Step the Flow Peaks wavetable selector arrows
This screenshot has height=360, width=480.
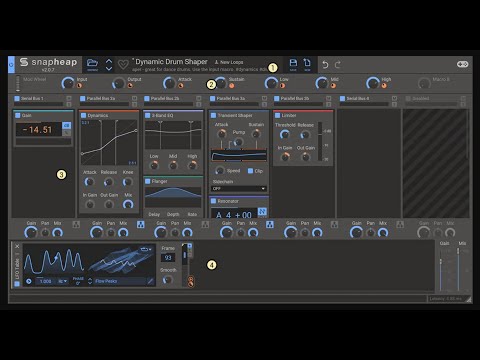click(x=90, y=281)
